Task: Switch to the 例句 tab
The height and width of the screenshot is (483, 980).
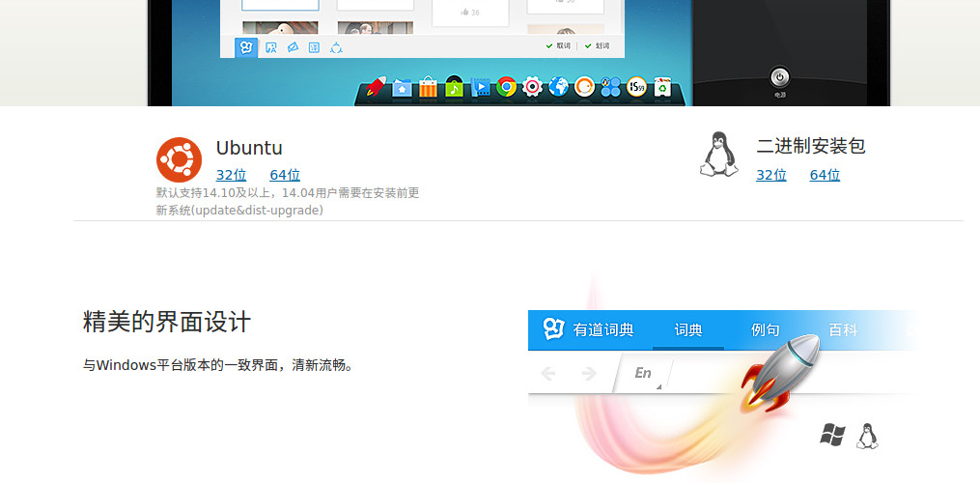Action: 765,329
